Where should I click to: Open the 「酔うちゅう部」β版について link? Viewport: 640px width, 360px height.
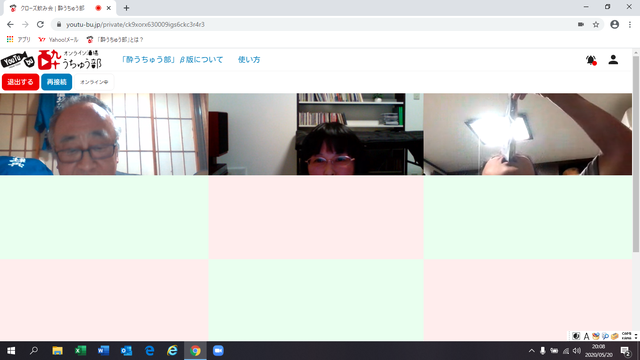tap(172, 60)
